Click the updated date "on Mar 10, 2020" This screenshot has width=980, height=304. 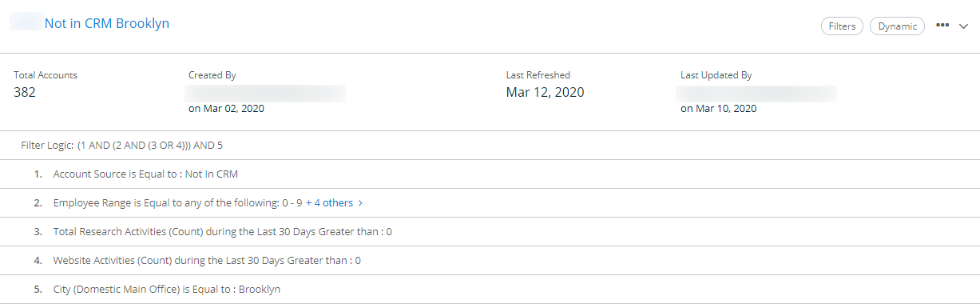718,109
